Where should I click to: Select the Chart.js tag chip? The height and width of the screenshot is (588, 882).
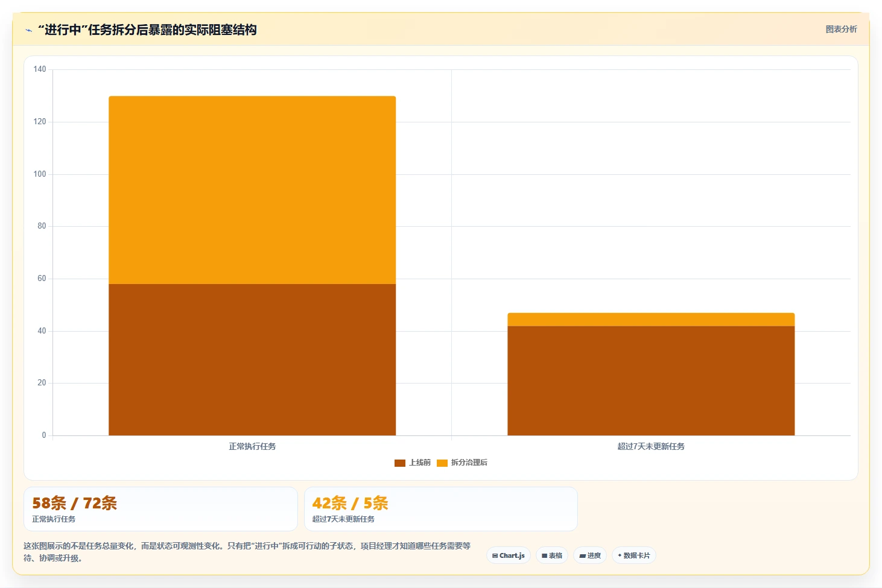pos(509,555)
